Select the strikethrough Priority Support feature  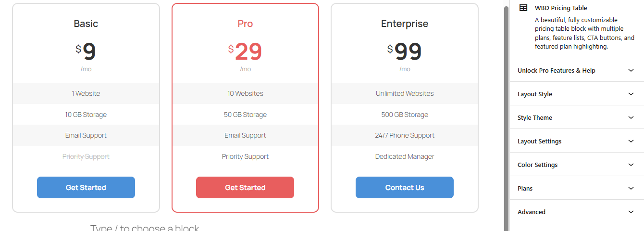(x=86, y=156)
